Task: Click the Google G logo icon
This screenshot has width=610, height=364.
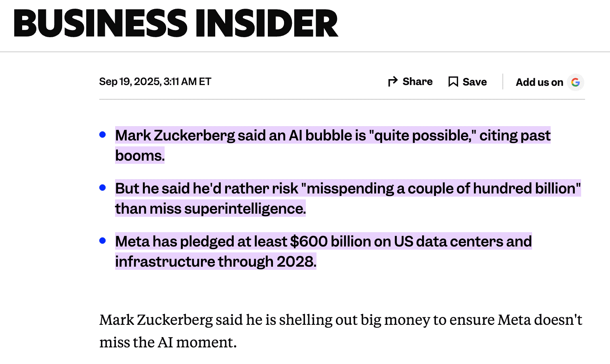Action: tap(576, 82)
